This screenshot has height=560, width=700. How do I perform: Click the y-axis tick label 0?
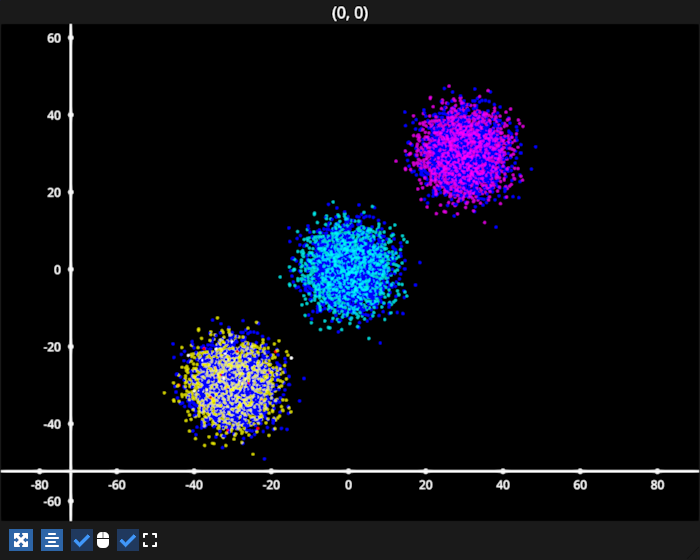pos(57,270)
